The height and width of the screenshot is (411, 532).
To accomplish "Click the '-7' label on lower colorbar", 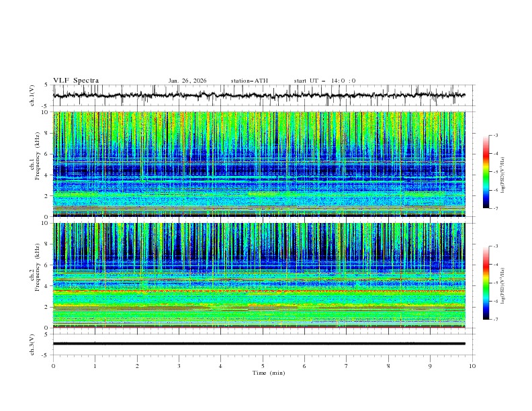I will [x=495, y=320].
